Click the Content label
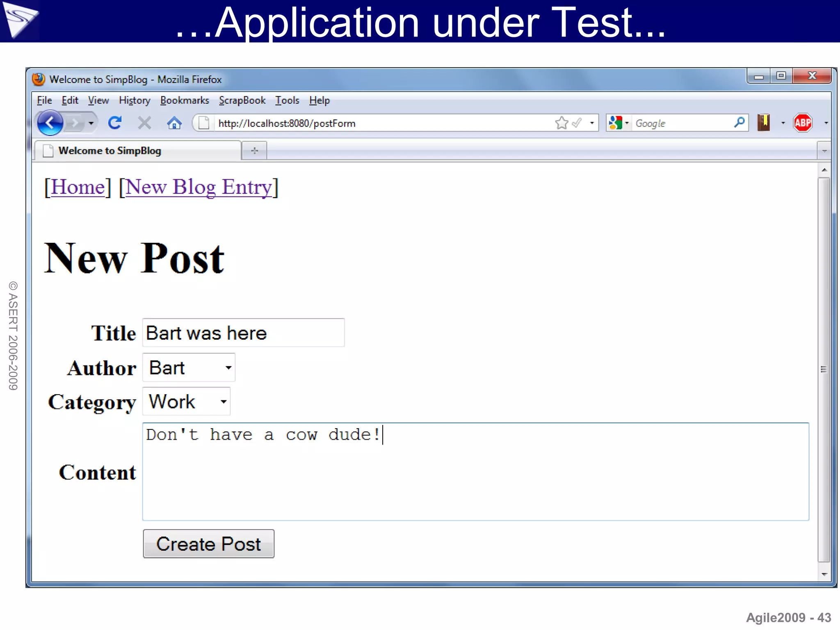Screen dimensions: 840x630 (x=97, y=472)
